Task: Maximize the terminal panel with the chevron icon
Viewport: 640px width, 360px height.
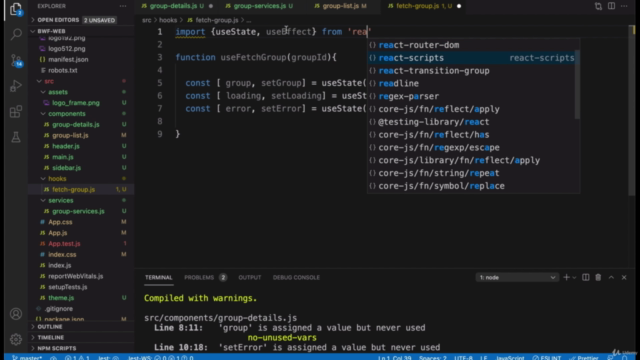Action: pos(611,278)
